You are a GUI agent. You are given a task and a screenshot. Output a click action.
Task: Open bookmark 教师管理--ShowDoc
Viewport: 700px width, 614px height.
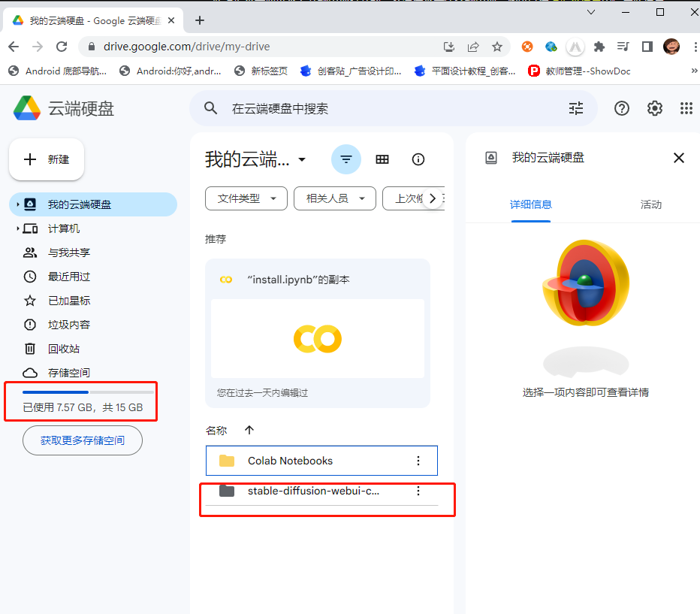[x=579, y=71]
